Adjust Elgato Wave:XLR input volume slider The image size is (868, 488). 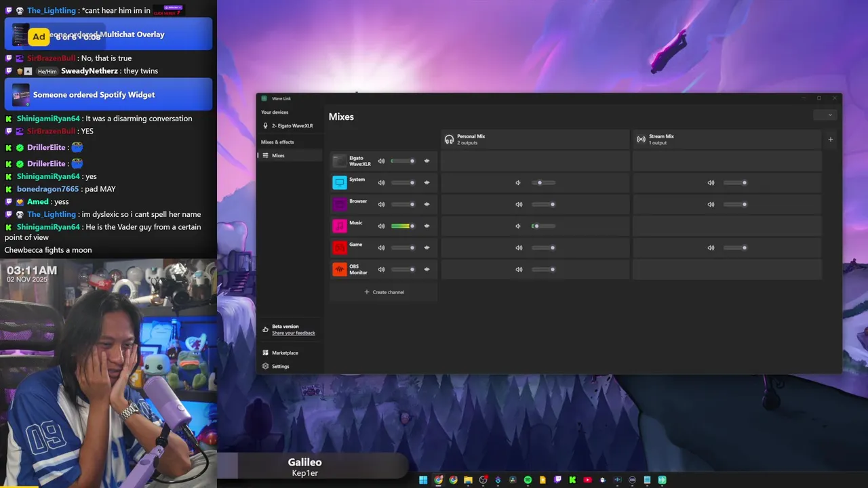tap(403, 161)
